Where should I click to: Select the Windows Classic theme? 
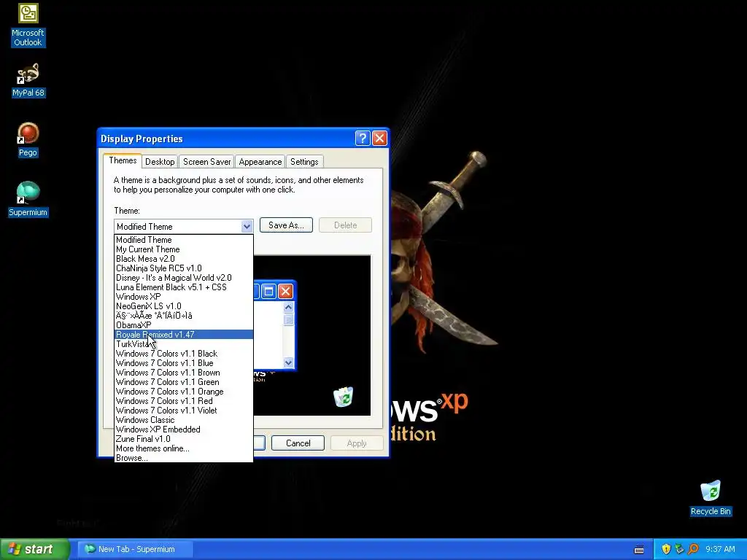183,420
